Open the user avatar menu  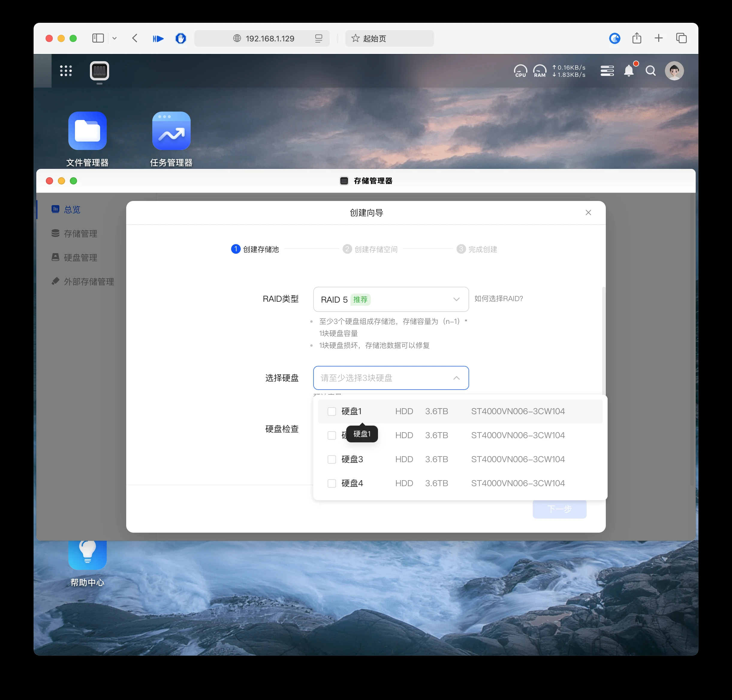point(674,71)
